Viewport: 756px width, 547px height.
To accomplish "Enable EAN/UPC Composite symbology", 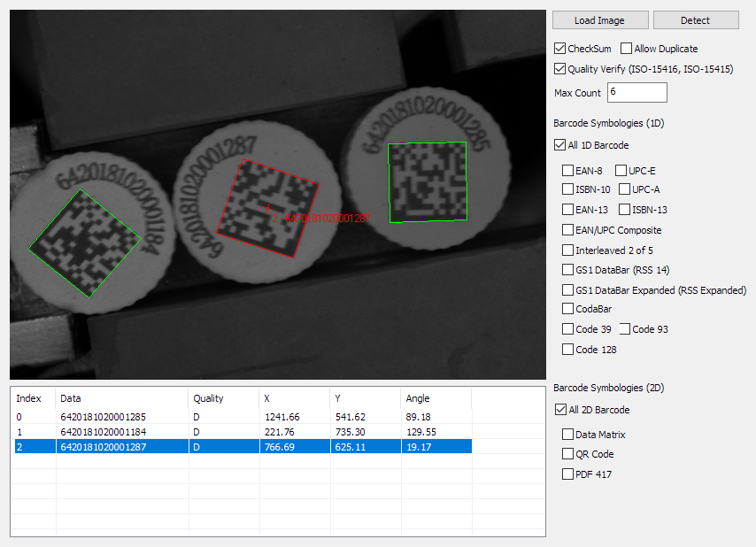I will click(x=567, y=230).
